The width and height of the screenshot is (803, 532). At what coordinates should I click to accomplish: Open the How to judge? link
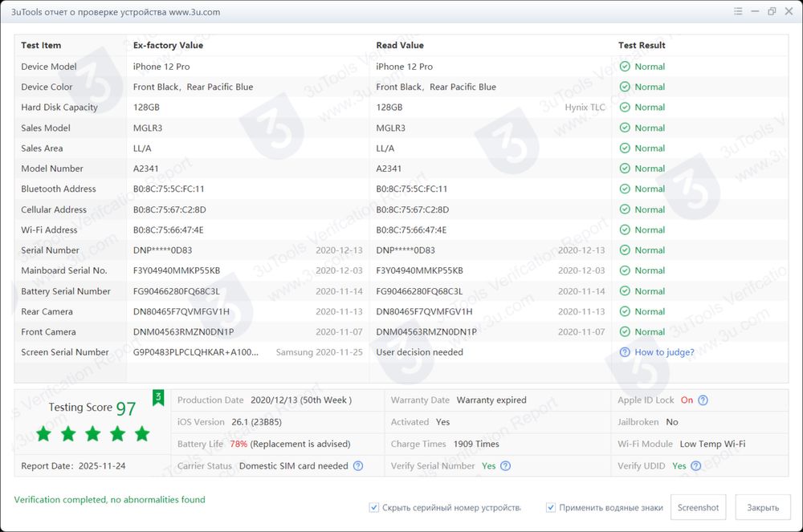click(664, 352)
